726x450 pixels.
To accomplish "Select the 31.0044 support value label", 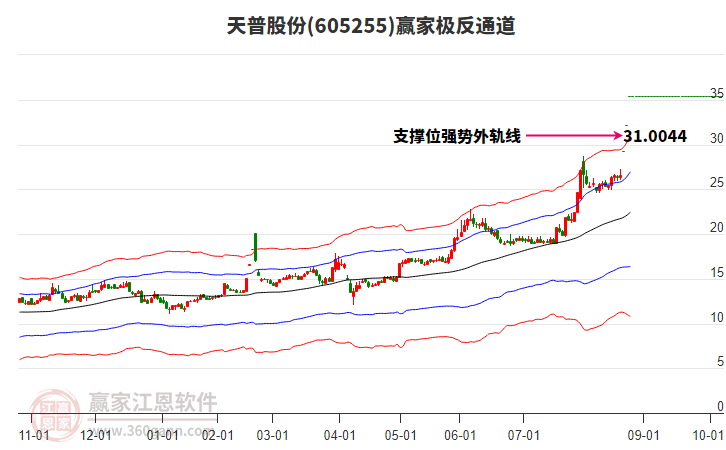I will click(x=655, y=136).
